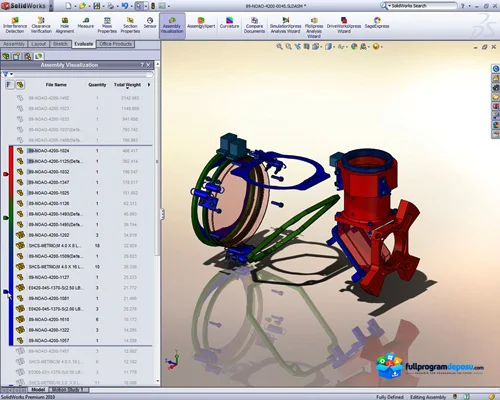
Task: Close the Assembly Visualization panel
Action: pos(148,65)
